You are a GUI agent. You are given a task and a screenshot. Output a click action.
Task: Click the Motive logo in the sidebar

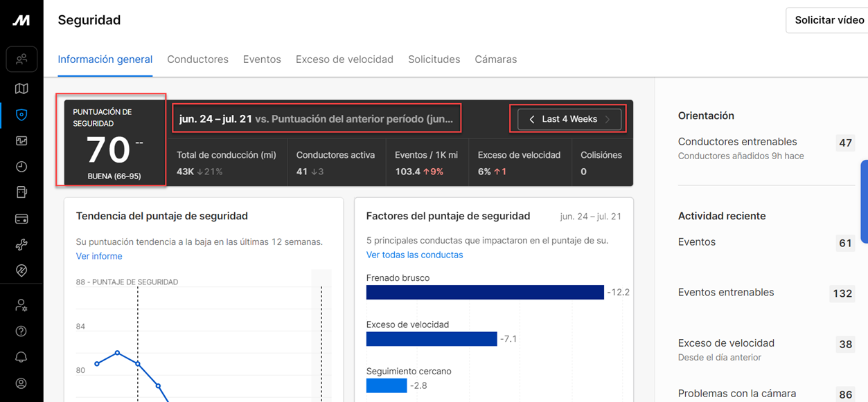(21, 20)
